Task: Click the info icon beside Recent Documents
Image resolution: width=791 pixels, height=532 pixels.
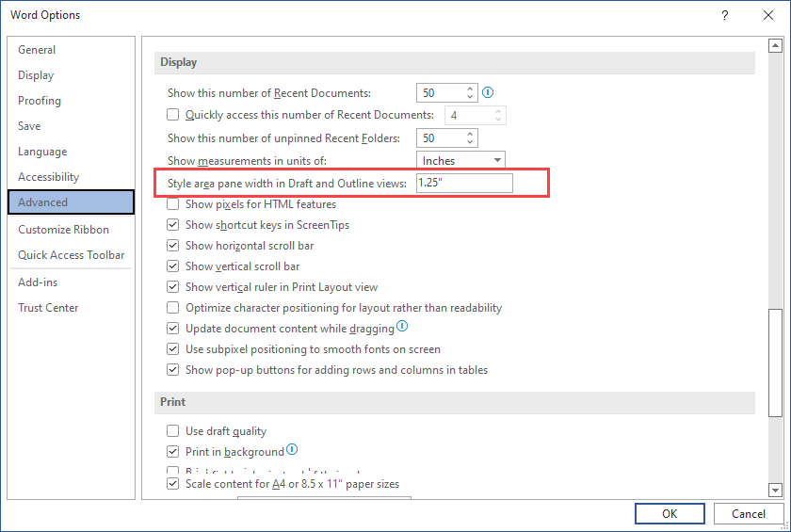Action: point(488,92)
